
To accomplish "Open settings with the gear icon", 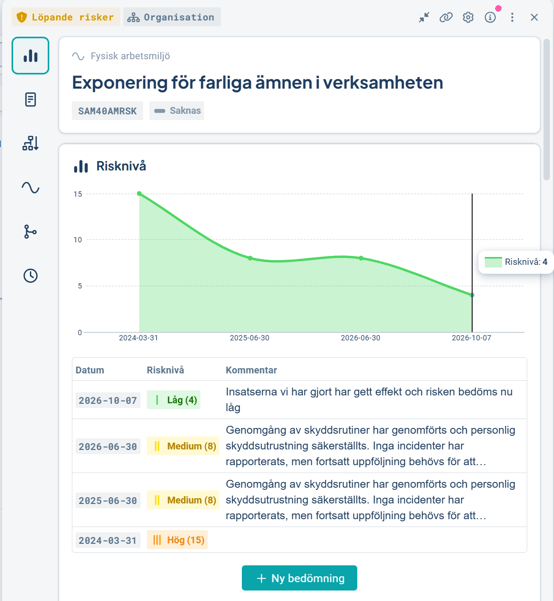I will pyautogui.click(x=468, y=17).
